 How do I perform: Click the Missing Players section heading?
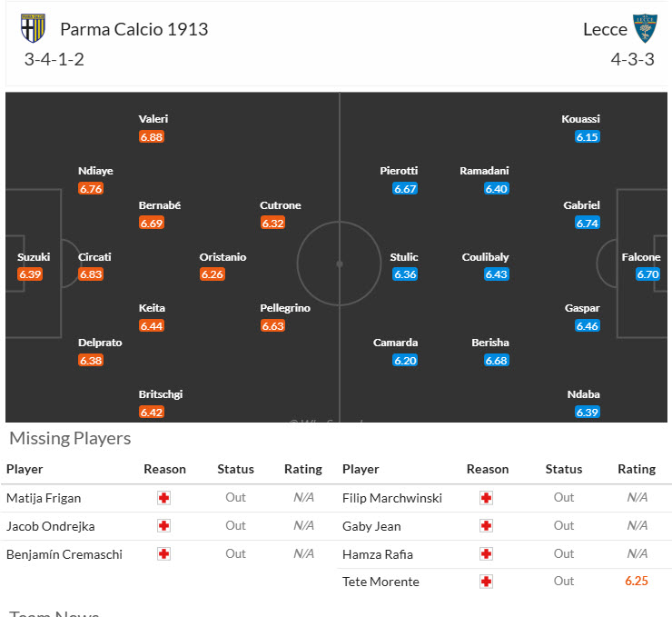click(70, 439)
